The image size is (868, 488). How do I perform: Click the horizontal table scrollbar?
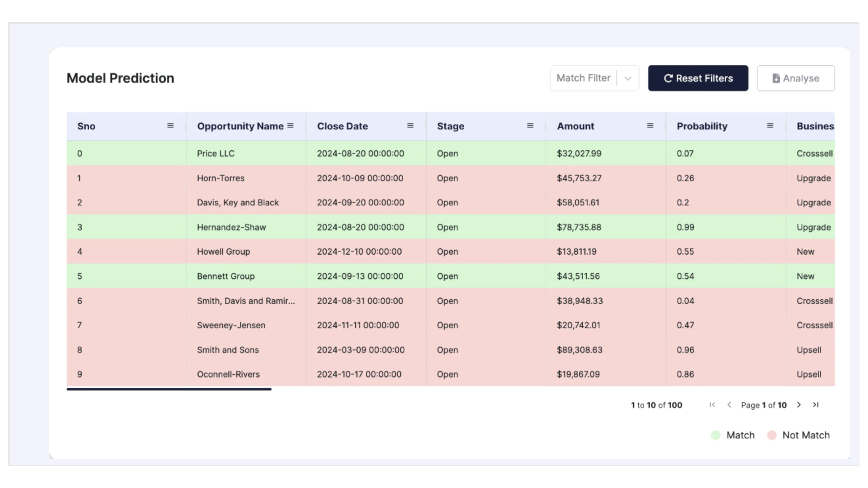(169, 389)
